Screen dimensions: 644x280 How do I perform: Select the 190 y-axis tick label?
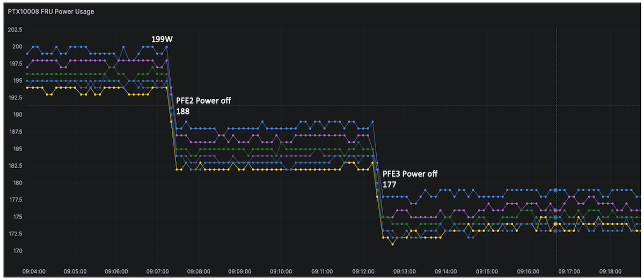point(17,114)
